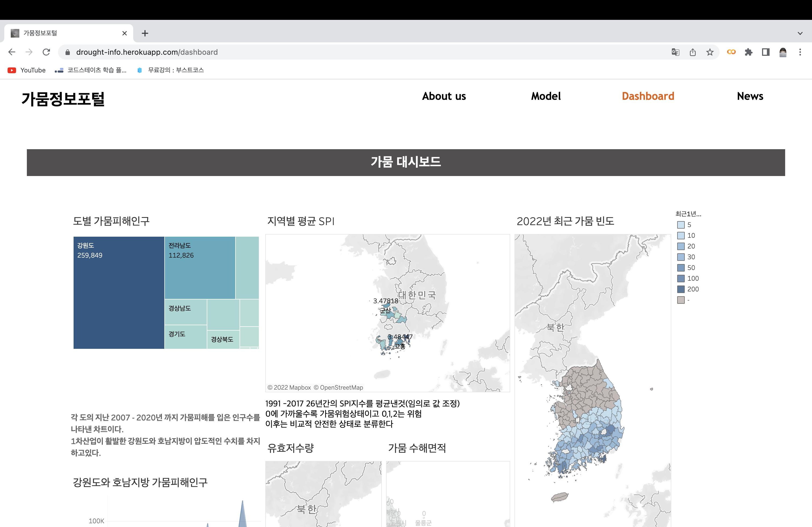
Task: Open the Chrome three-dot menu
Action: click(800, 52)
